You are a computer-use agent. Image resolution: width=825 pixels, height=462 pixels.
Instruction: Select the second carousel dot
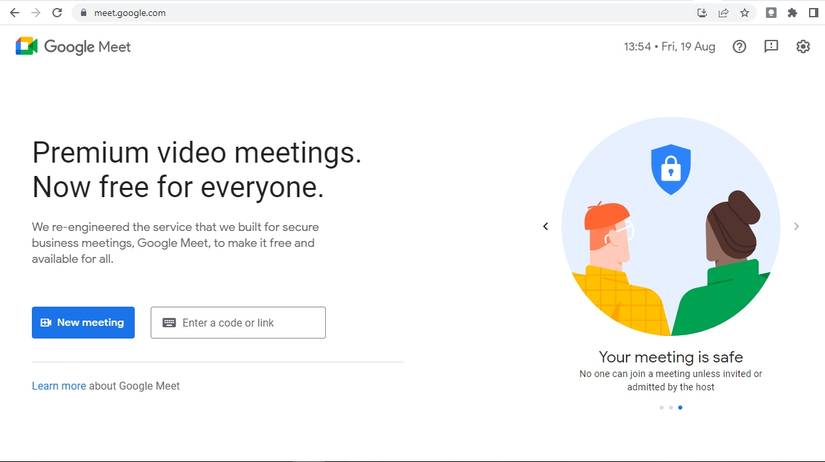[x=671, y=407]
